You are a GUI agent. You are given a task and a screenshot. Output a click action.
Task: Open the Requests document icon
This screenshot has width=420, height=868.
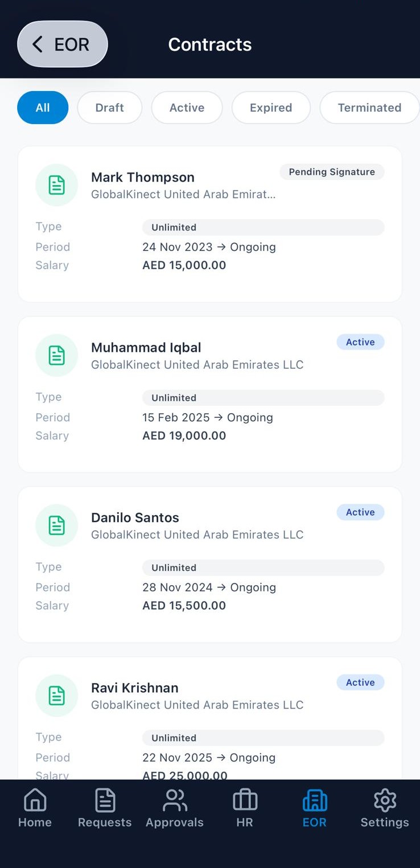coord(105,800)
